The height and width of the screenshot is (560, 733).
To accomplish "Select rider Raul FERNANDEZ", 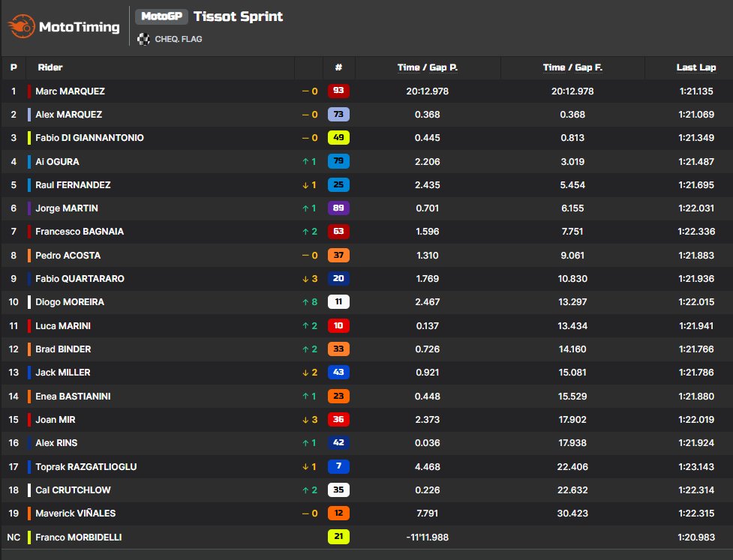I will click(73, 185).
